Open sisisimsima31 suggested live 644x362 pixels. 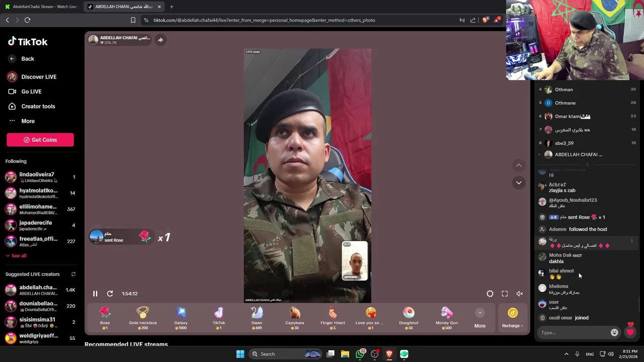click(x=39, y=322)
